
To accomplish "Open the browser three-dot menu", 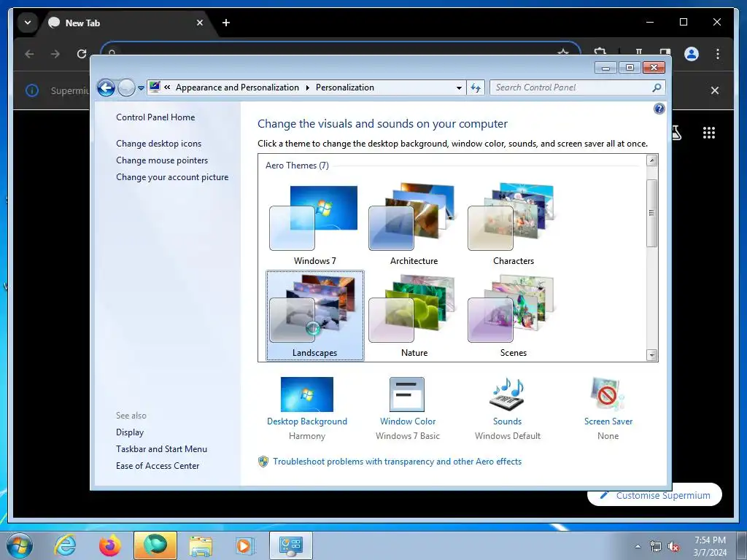I will click(x=718, y=54).
